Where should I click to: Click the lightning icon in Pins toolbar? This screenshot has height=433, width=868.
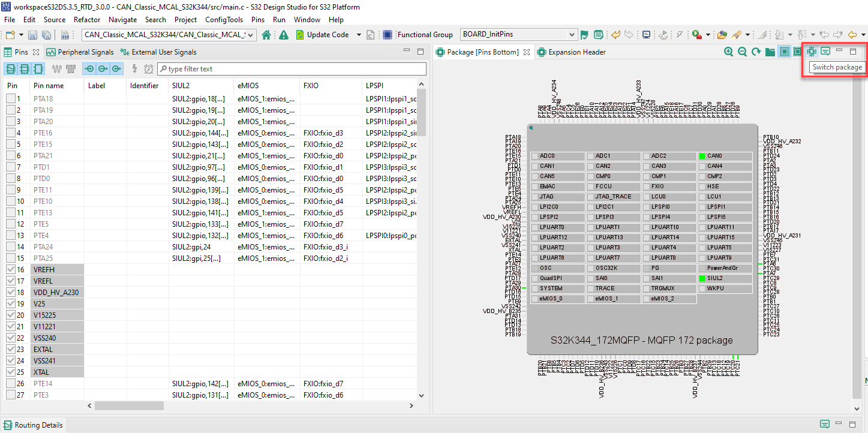pos(136,69)
